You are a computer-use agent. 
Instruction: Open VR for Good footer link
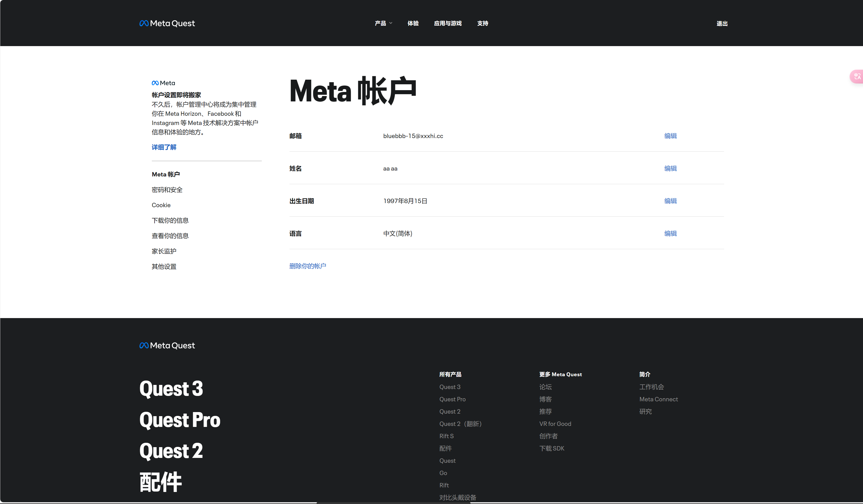555,424
